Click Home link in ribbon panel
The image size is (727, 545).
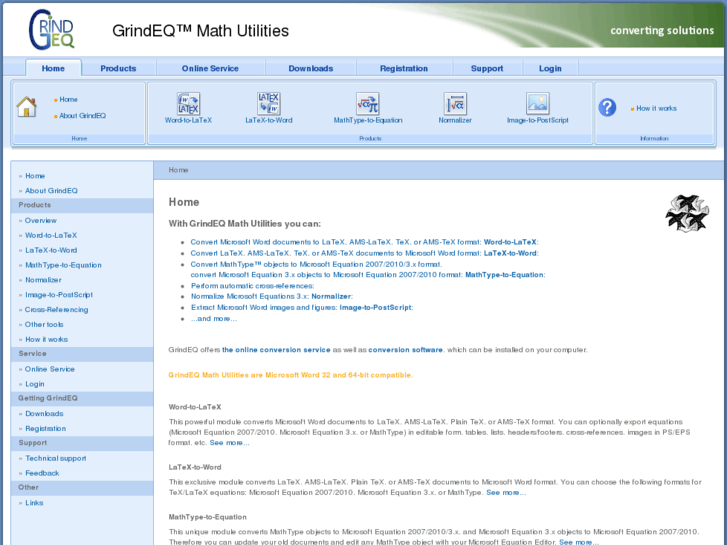[x=68, y=99]
